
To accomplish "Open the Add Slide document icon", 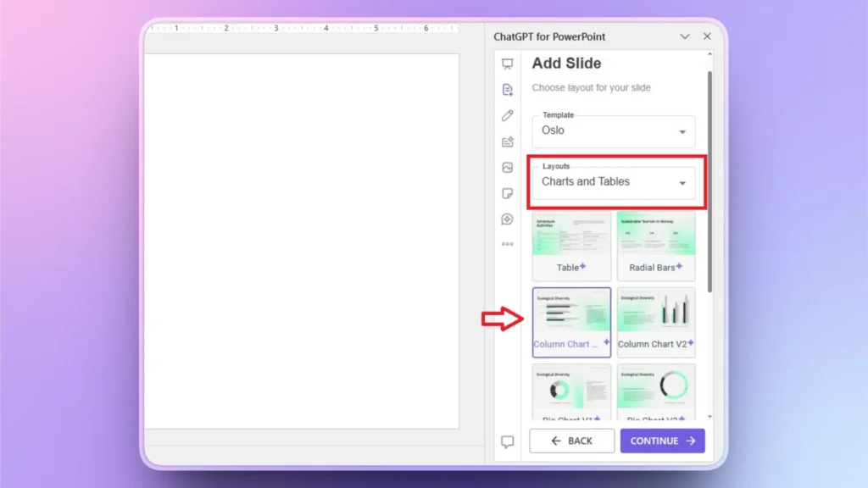I will tap(508, 89).
